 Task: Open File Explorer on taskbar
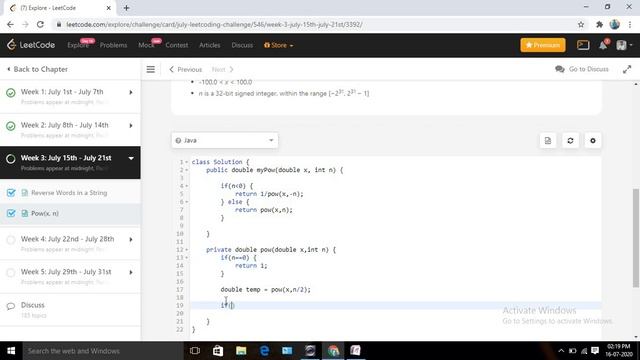click(x=241, y=351)
